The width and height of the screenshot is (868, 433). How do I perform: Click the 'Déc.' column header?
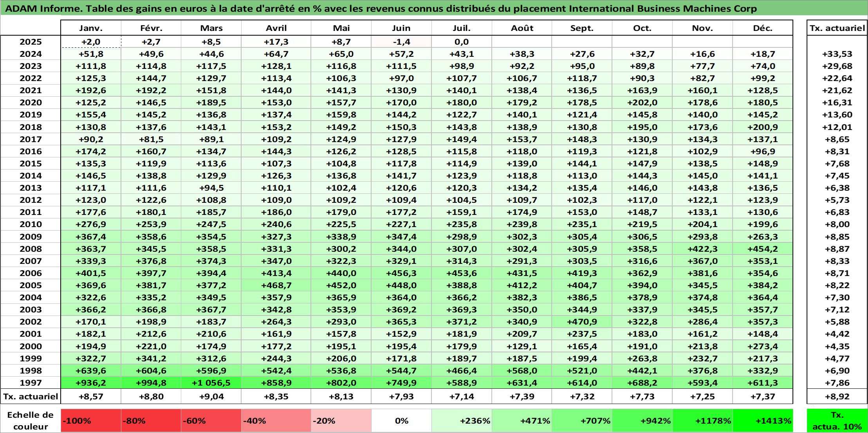pyautogui.click(x=763, y=28)
